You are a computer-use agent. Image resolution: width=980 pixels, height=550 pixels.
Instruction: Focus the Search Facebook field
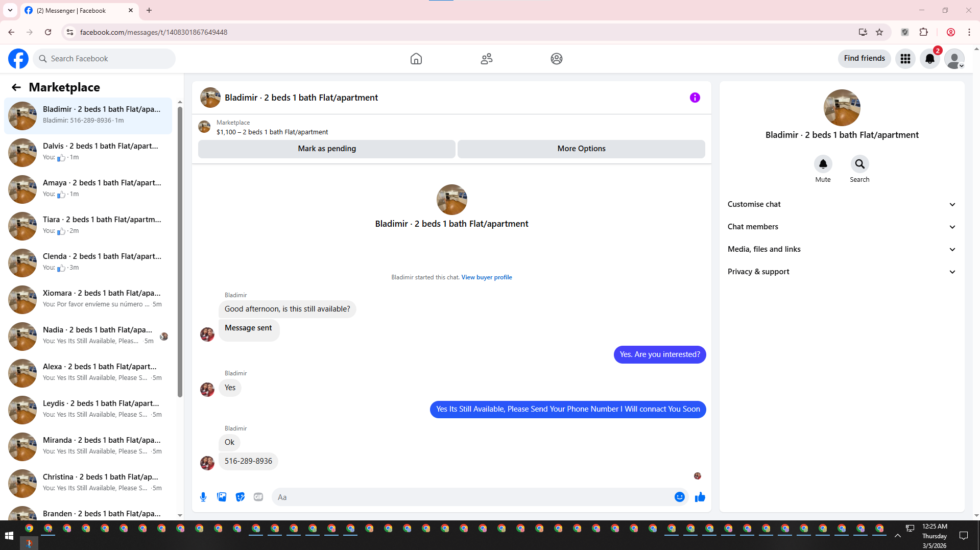104,59
